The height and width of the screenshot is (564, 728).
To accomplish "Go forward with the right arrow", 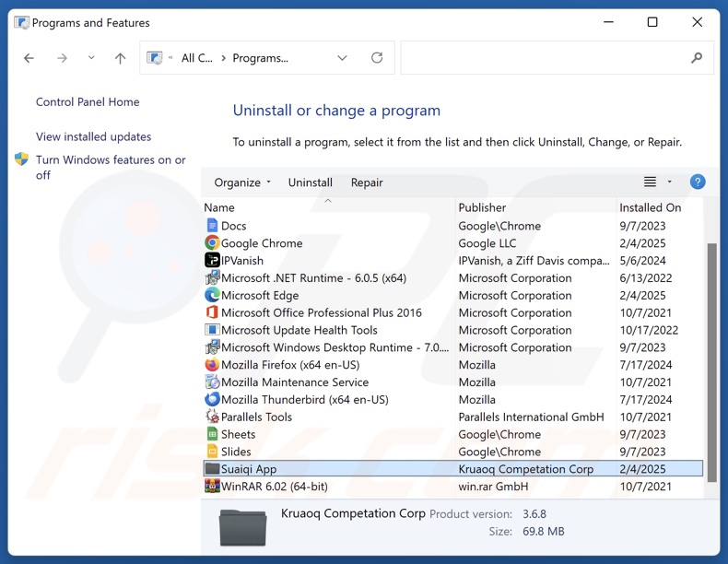I will tap(62, 58).
